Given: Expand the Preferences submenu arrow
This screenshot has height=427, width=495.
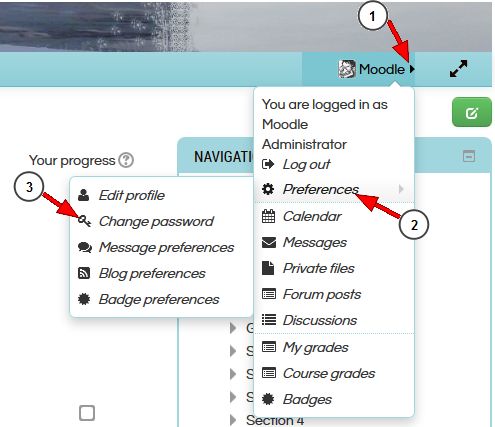Looking at the screenshot, I should click(401, 189).
